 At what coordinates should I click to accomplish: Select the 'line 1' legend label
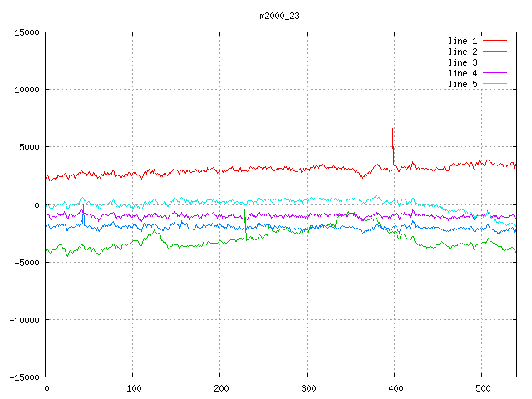click(462, 41)
